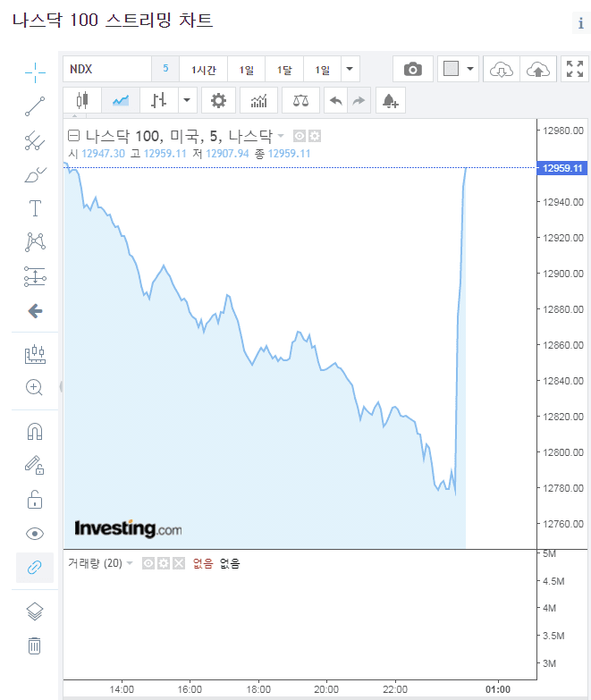
Task: Hide all drawings with eye icon
Action: pyautogui.click(x=35, y=534)
